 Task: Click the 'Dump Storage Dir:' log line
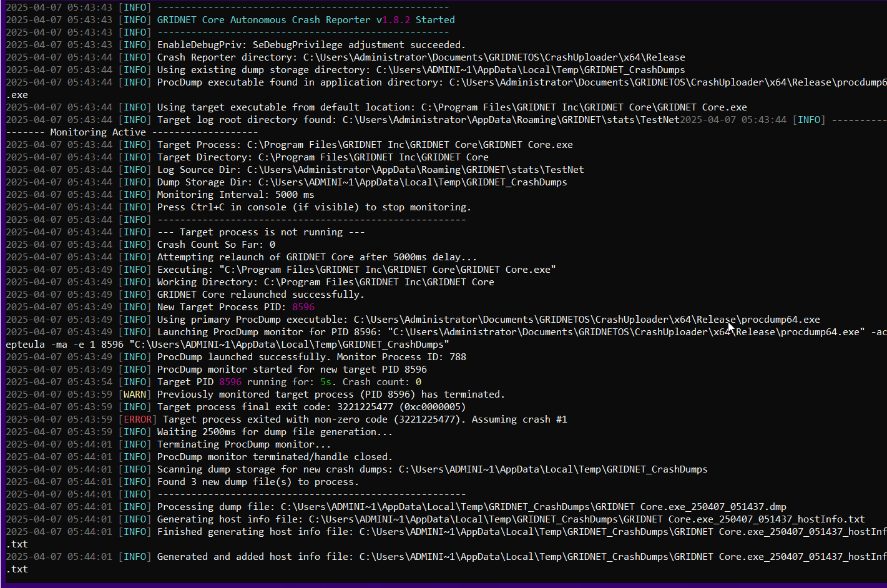point(362,182)
